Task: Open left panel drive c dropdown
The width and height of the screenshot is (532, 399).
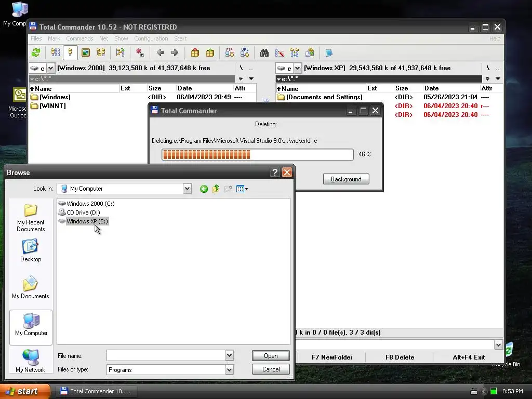Action: 50,68
